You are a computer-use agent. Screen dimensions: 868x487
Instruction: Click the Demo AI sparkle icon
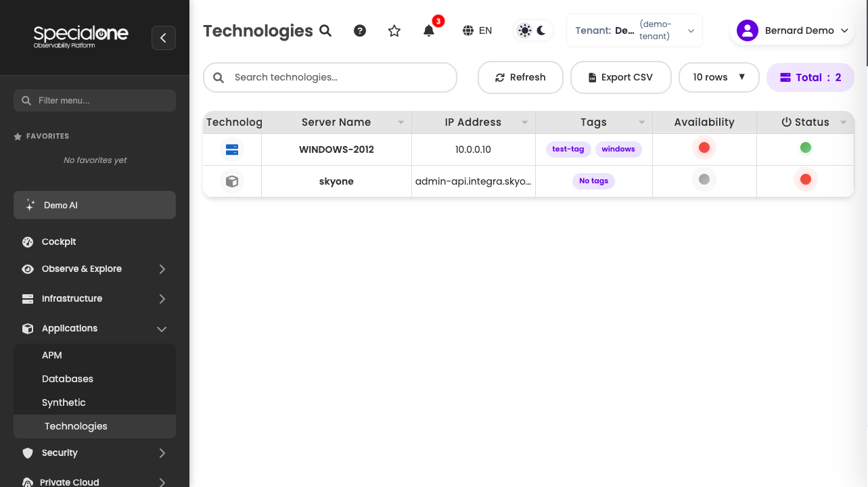(30, 205)
